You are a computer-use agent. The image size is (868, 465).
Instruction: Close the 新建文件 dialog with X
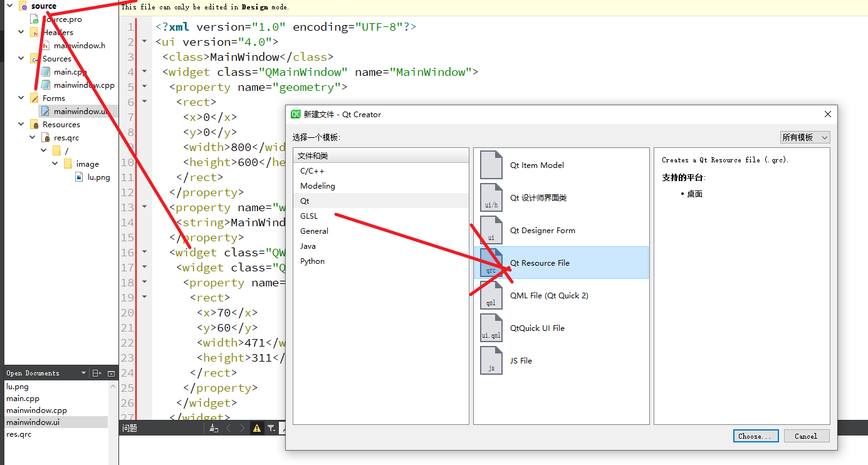828,114
